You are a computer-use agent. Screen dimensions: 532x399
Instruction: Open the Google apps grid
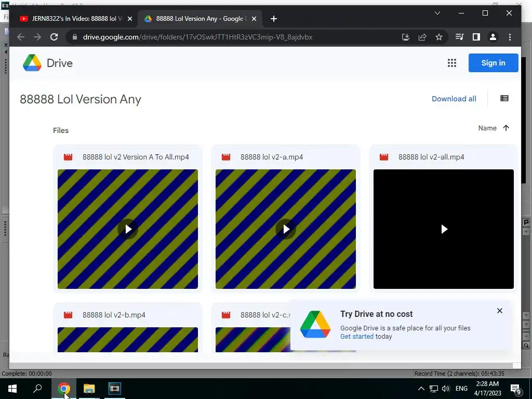(451, 63)
